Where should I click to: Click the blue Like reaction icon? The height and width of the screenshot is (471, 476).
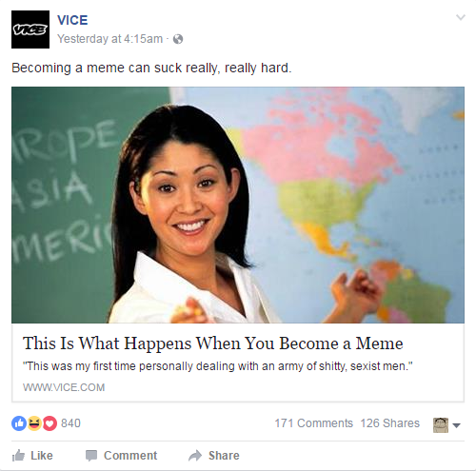(19, 423)
